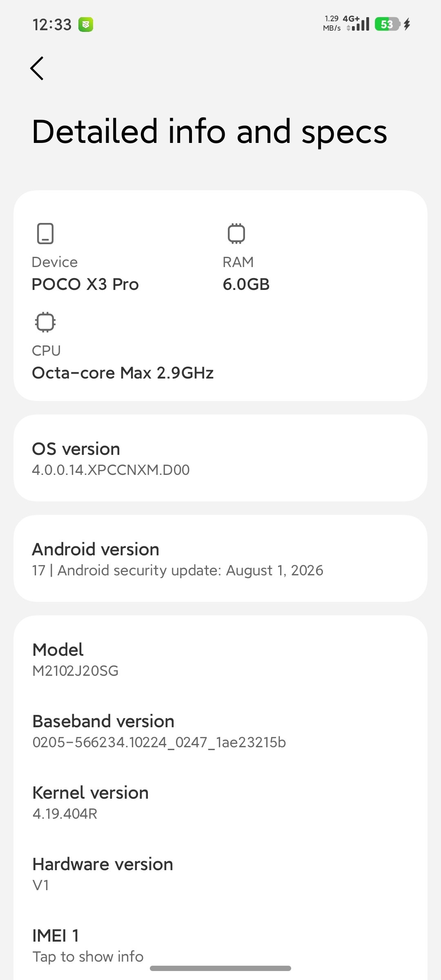This screenshot has height=980, width=441.
Task: Tap the CPU processor icon
Action: (x=45, y=322)
